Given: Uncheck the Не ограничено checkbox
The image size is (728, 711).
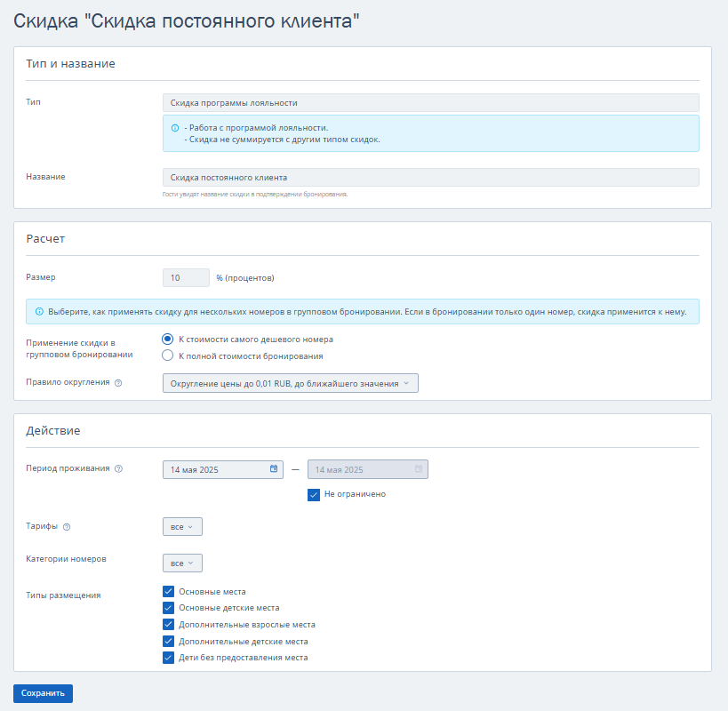Looking at the screenshot, I should [x=314, y=495].
